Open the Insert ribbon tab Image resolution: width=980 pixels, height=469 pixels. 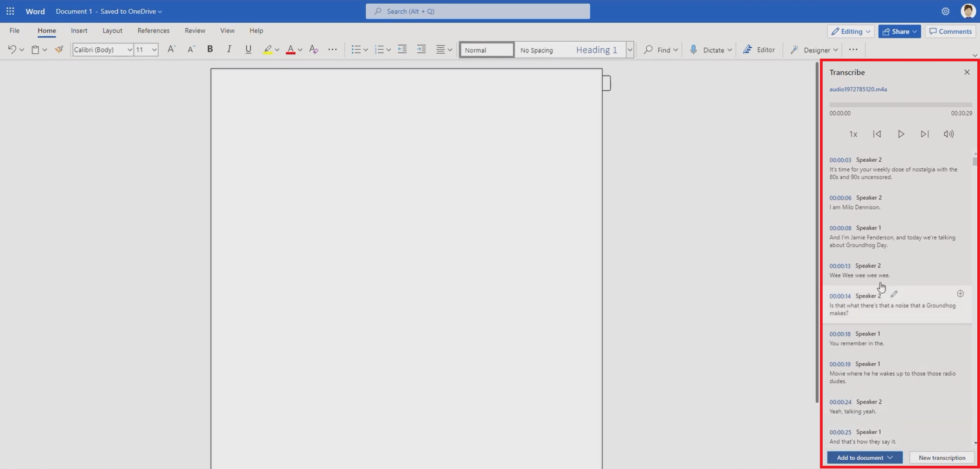(x=79, y=30)
